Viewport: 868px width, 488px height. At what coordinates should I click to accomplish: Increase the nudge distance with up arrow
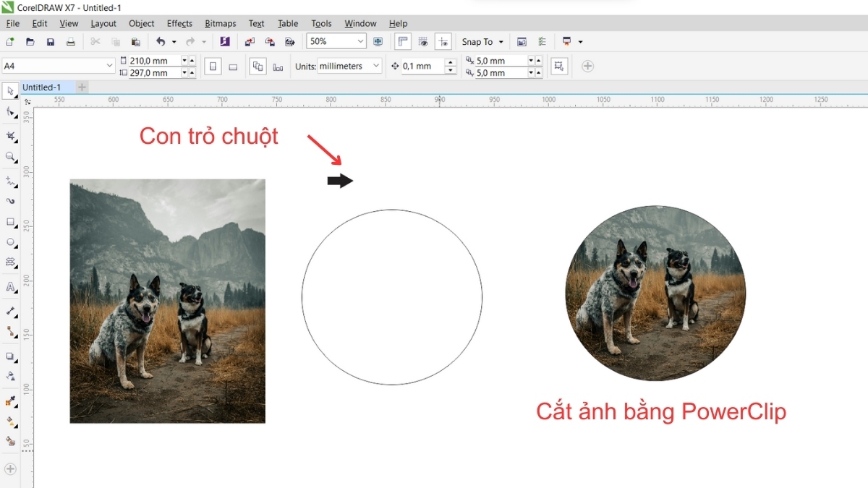[x=451, y=63]
